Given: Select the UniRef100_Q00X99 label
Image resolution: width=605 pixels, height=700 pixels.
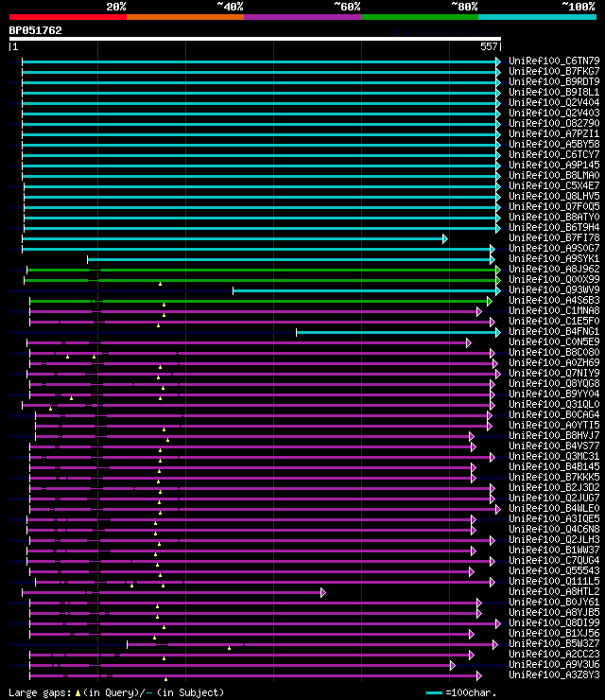Looking at the screenshot, I should 554,279.
